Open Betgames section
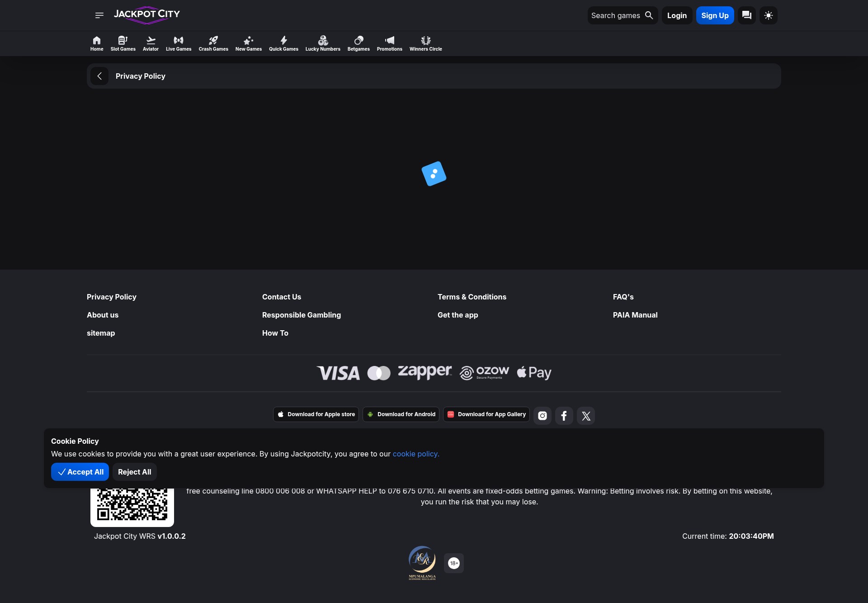 tap(359, 43)
